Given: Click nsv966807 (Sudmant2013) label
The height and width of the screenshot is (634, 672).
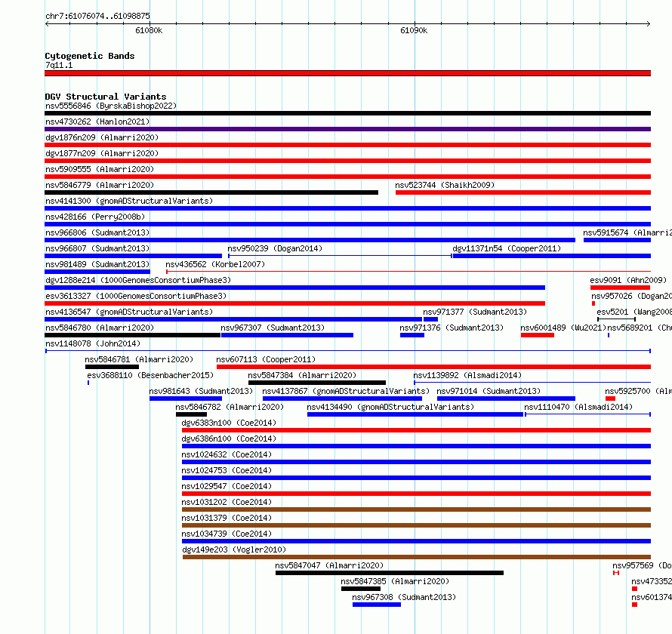Looking at the screenshot, I should pos(97,248).
